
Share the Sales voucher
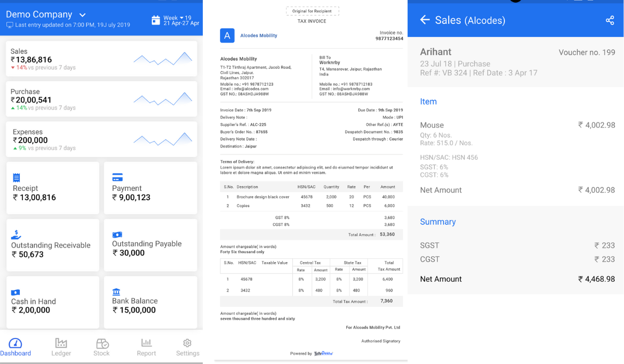(610, 20)
